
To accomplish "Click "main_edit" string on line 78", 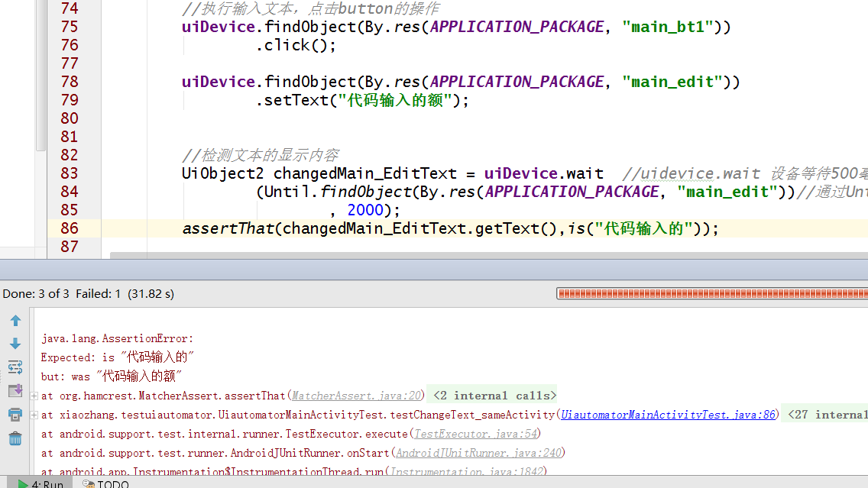I will pos(672,82).
